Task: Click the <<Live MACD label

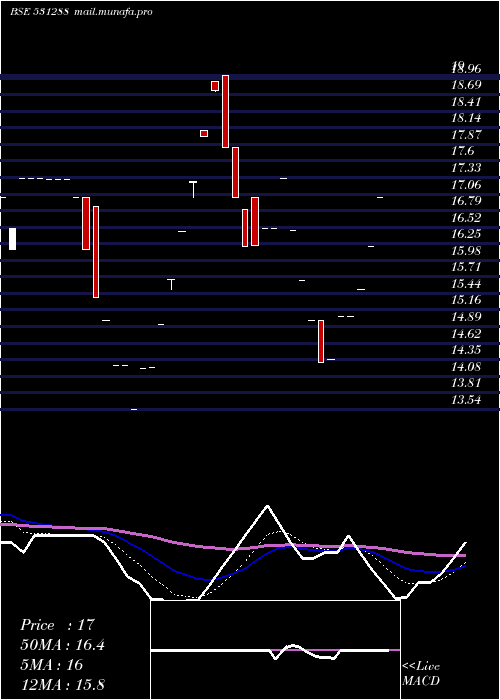Action: [421, 673]
